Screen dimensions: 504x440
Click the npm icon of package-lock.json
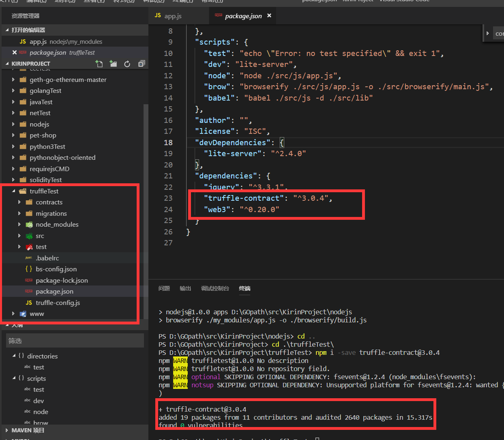tap(29, 280)
